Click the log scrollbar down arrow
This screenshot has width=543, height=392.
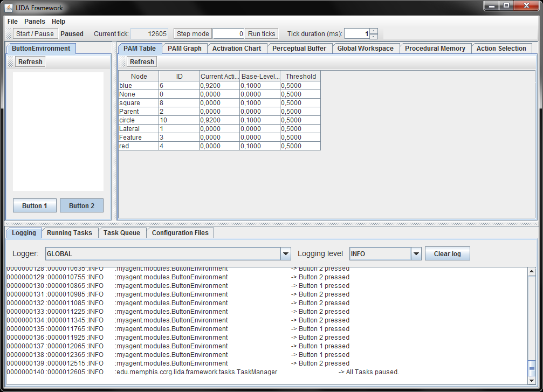[532, 381]
